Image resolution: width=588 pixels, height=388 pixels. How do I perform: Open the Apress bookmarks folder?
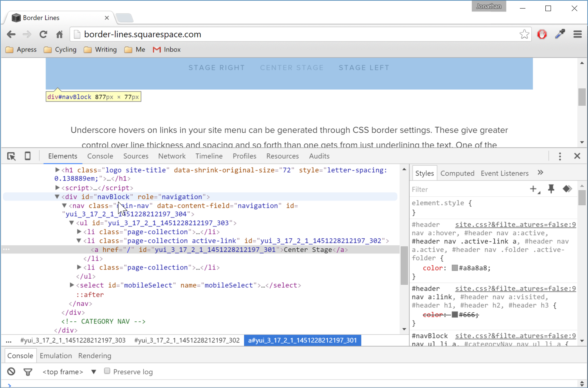click(x=21, y=50)
